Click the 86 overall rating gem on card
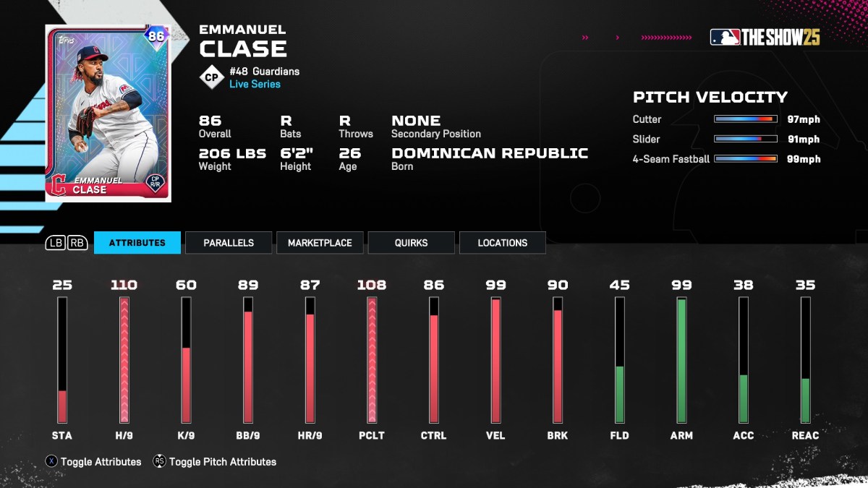 pos(156,36)
